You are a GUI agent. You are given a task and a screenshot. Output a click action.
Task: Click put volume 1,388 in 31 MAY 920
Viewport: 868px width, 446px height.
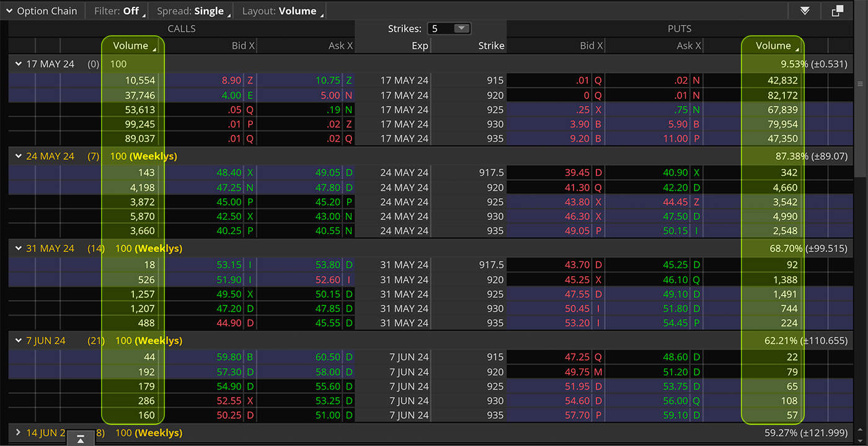(x=785, y=280)
